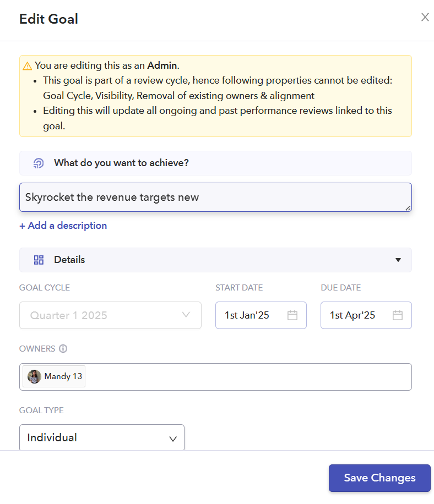This screenshot has width=434, height=504.
Task: Click into the goal title text box
Action: [215, 197]
